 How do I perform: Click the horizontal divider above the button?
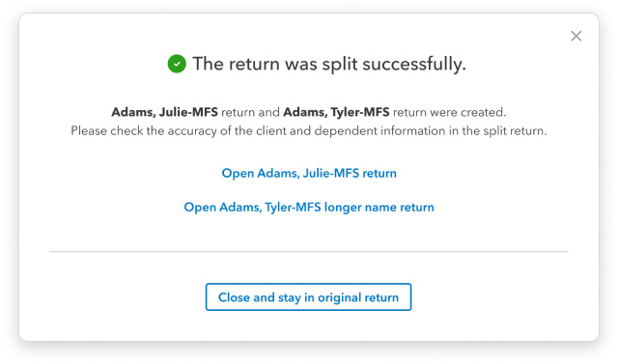click(309, 251)
